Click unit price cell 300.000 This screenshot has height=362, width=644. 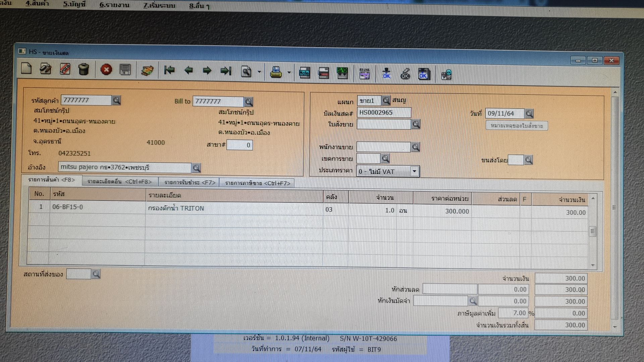click(442, 211)
